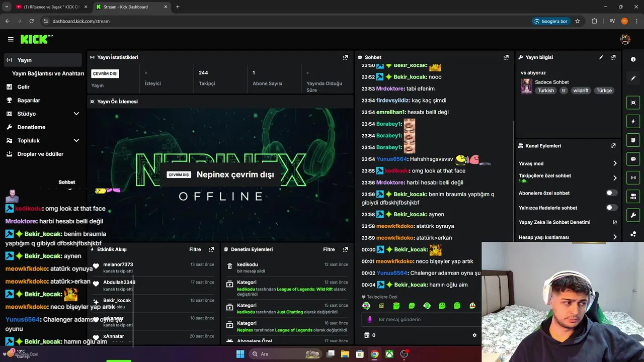Pop out the Etkinlik Akışı panel
Viewport: 644px width, 362px height.
[211, 249]
